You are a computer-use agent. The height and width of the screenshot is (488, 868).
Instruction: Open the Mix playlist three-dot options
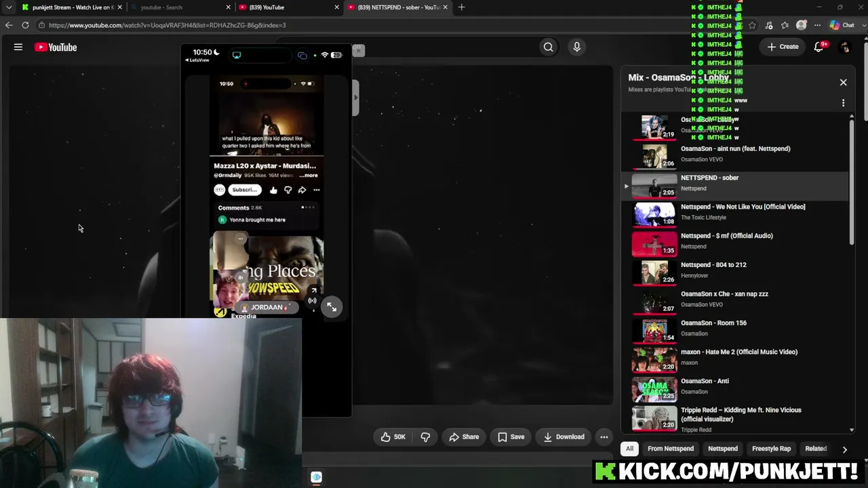coord(844,103)
